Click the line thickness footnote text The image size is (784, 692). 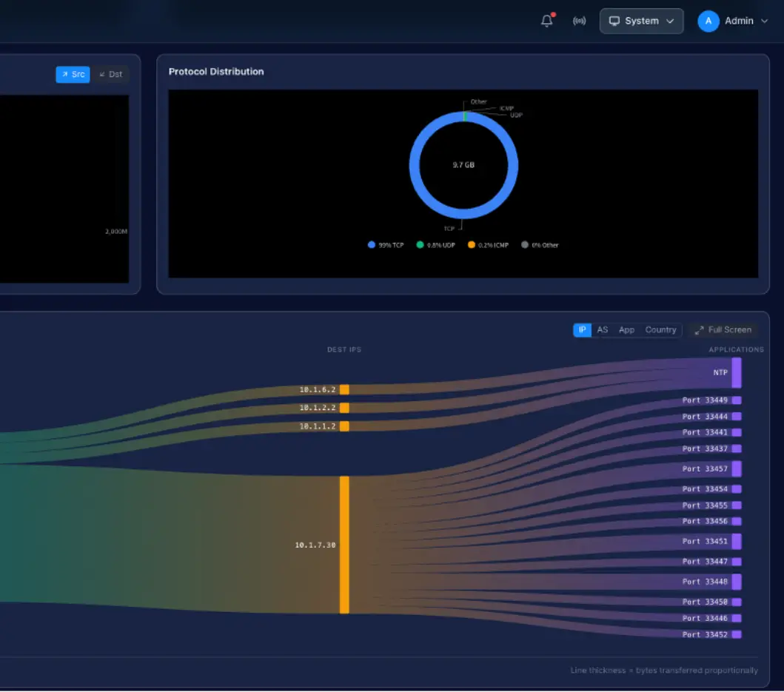(664, 671)
